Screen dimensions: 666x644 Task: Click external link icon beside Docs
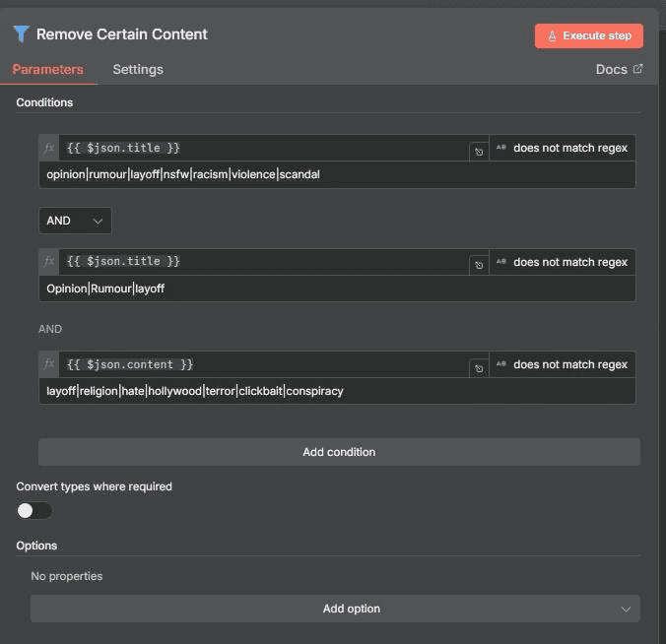[x=637, y=69]
